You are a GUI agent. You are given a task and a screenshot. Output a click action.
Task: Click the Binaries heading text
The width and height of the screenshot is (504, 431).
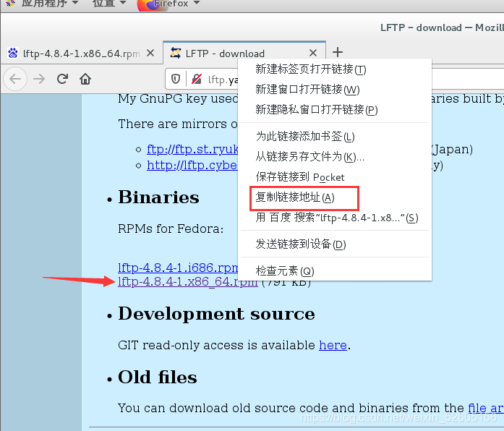[159, 197]
